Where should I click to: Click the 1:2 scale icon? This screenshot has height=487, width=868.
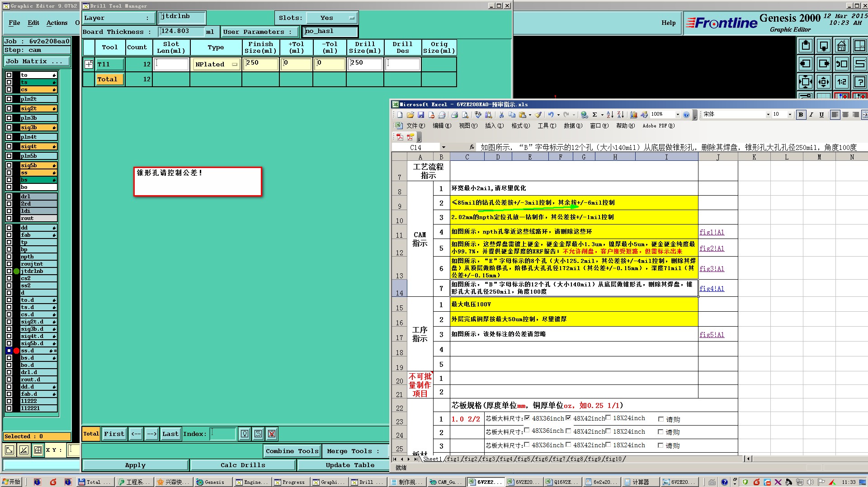click(x=841, y=82)
